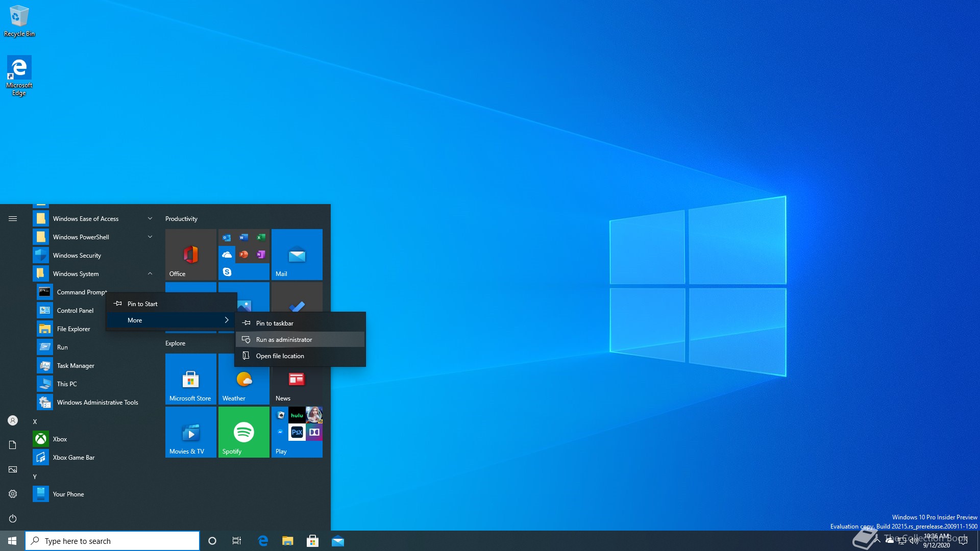Select Open file location entry
The width and height of the screenshot is (980, 551).
[280, 356]
